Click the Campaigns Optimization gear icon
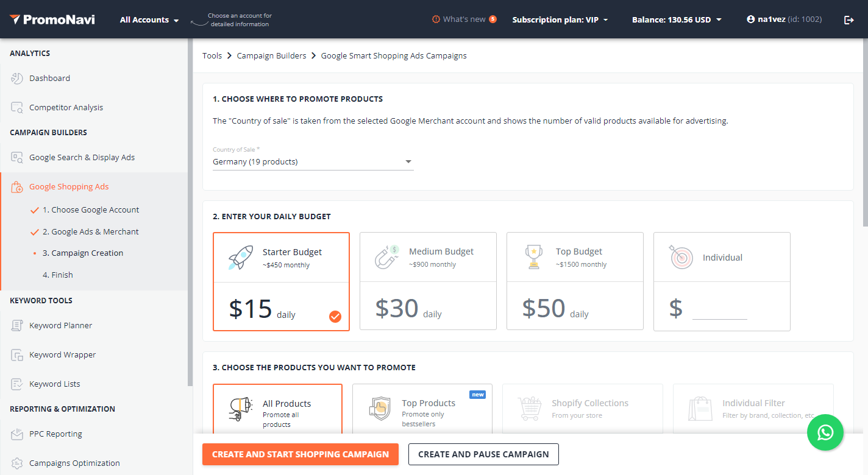868x475 pixels. tap(17, 463)
